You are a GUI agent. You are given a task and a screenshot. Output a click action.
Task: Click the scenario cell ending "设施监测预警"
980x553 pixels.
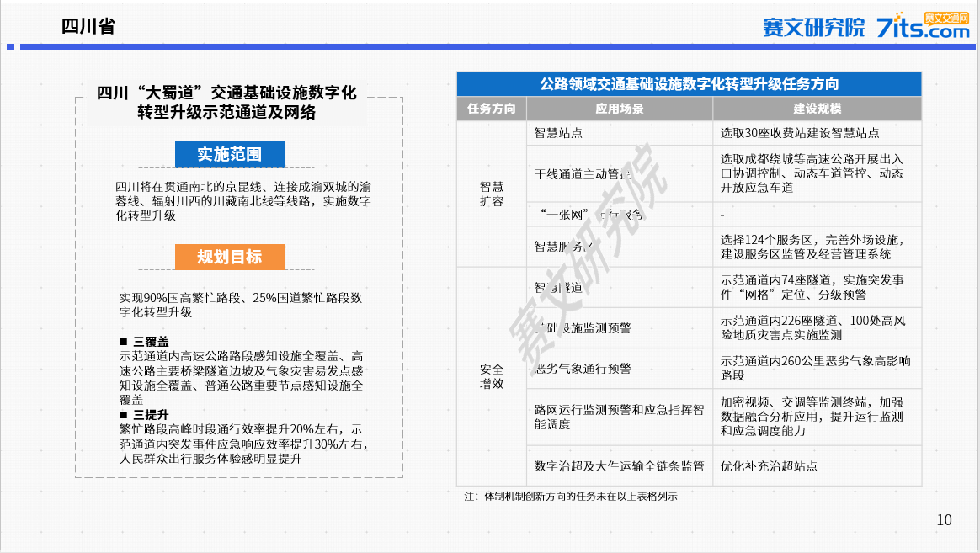(620, 328)
